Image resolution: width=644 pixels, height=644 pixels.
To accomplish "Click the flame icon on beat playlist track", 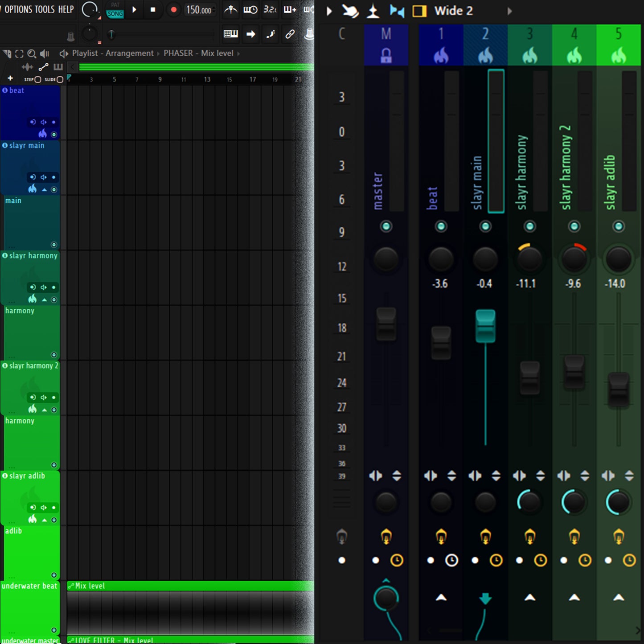I will coord(42,133).
